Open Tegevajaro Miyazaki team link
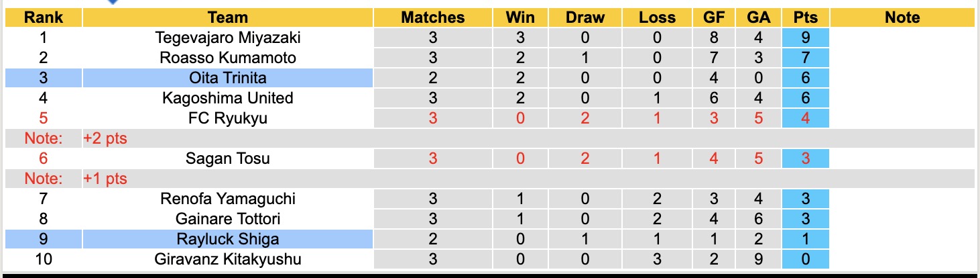This screenshot has width=980, height=278. [x=228, y=38]
